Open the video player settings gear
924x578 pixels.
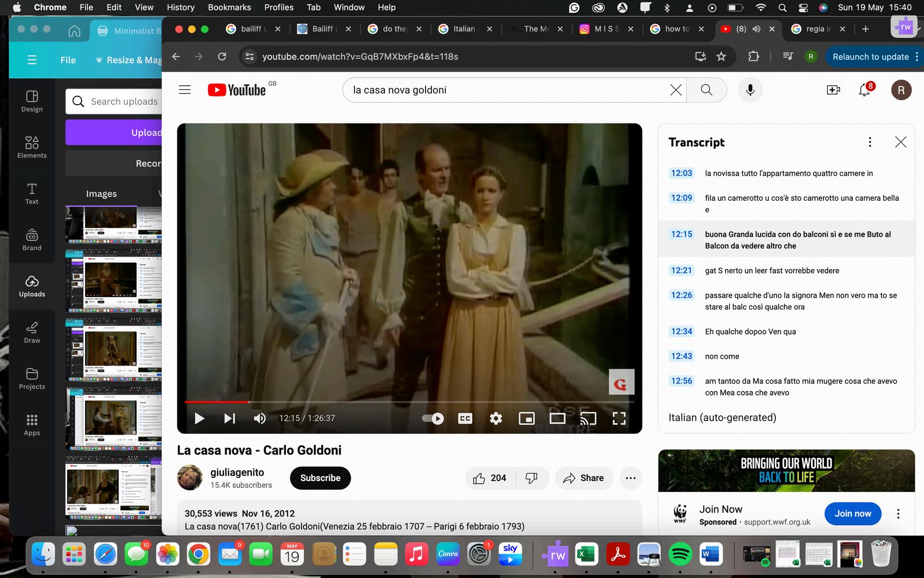[x=496, y=419]
